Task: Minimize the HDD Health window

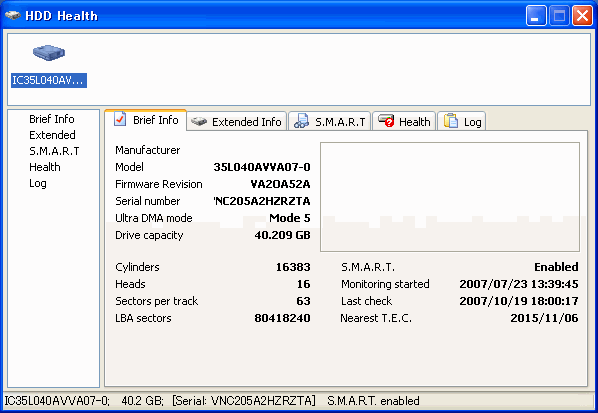Action: point(536,16)
